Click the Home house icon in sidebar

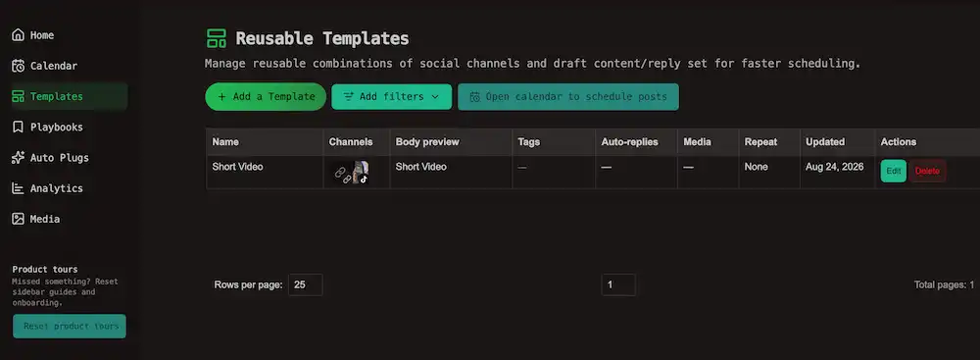tap(18, 35)
